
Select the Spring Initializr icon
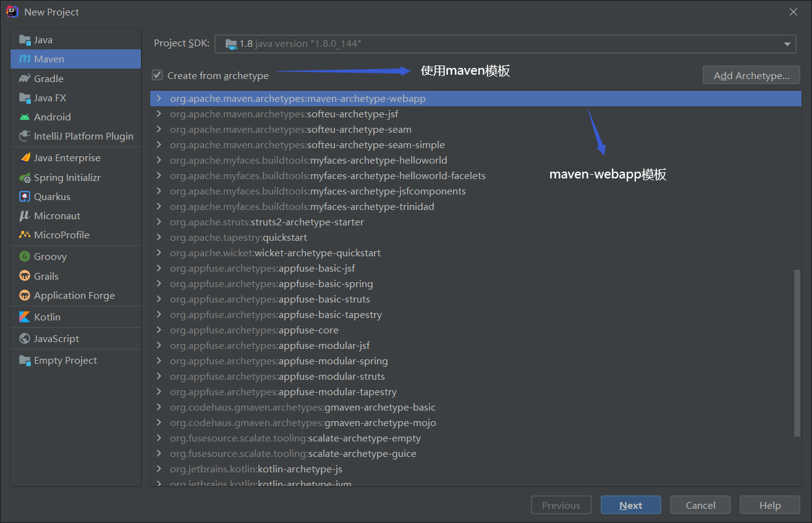[25, 177]
